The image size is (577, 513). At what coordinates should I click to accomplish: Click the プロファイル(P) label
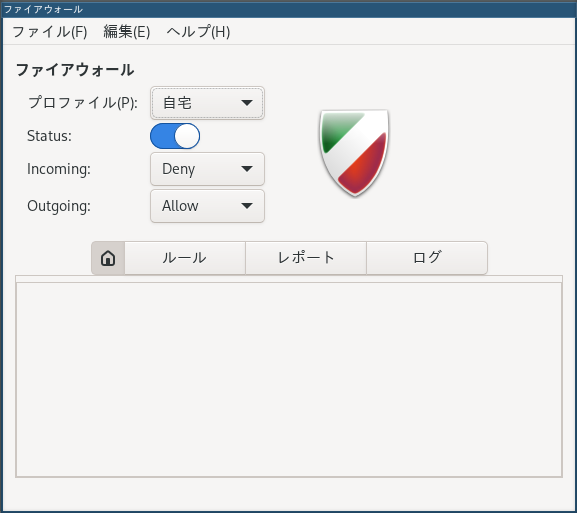[x=83, y=103]
